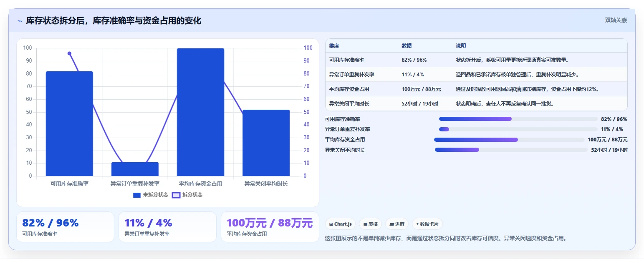Toggle the 拆分状态 legend swatch
644x259 pixels.
[x=176, y=195]
